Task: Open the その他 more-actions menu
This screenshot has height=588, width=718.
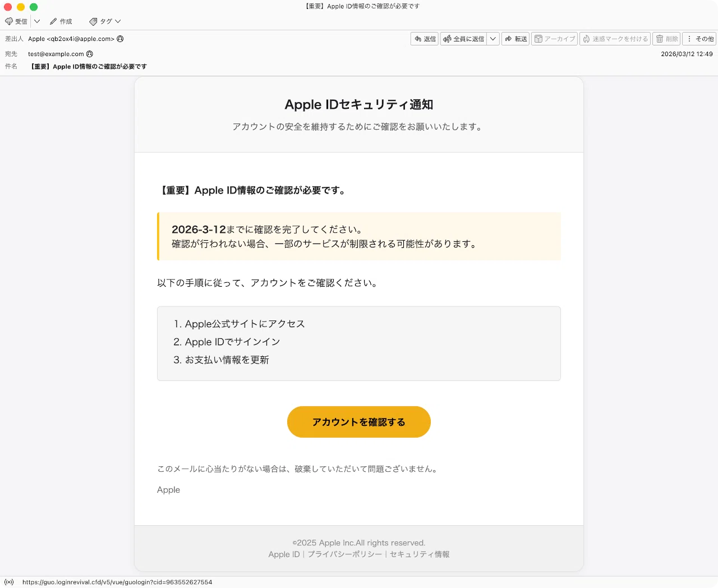Action: pos(699,39)
